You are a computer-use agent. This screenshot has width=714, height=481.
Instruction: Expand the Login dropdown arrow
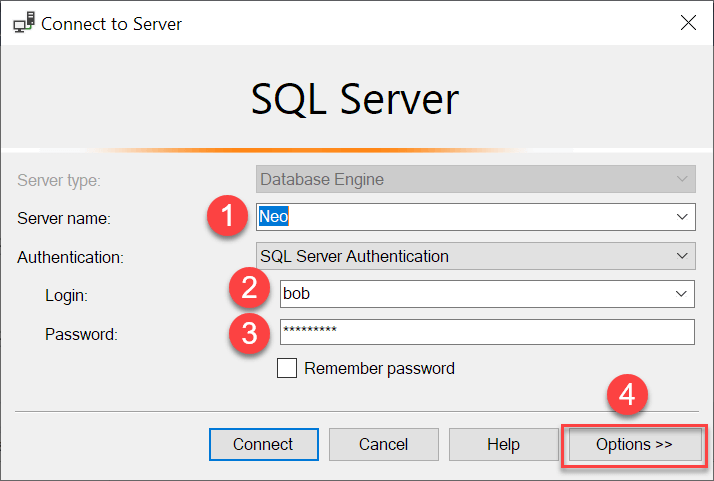[682, 294]
